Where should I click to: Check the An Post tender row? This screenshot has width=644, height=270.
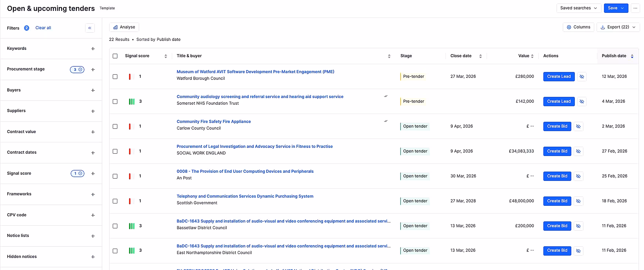click(115, 176)
